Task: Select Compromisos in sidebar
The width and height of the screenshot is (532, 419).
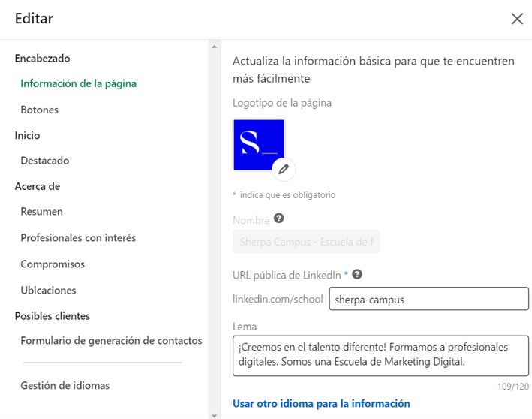Action: point(53,264)
